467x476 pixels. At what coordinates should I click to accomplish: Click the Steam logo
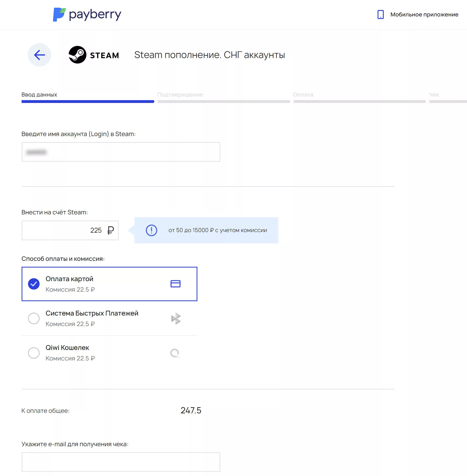pyautogui.click(x=94, y=55)
